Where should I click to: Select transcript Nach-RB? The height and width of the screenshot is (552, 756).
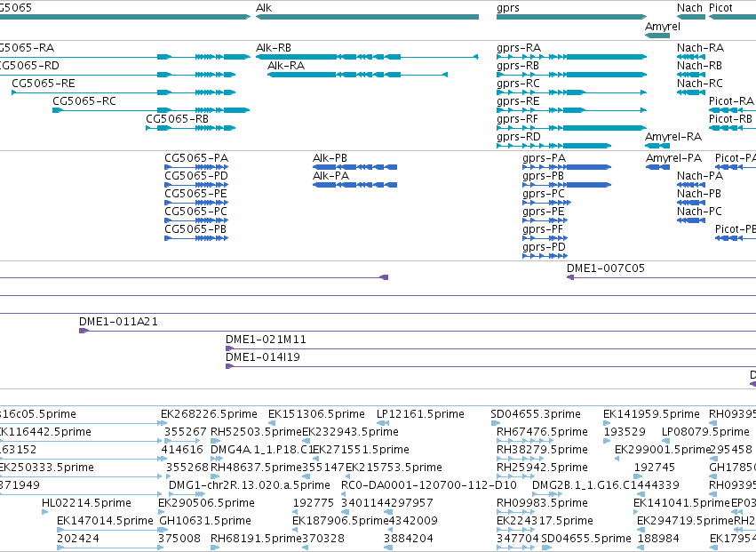coord(691,75)
